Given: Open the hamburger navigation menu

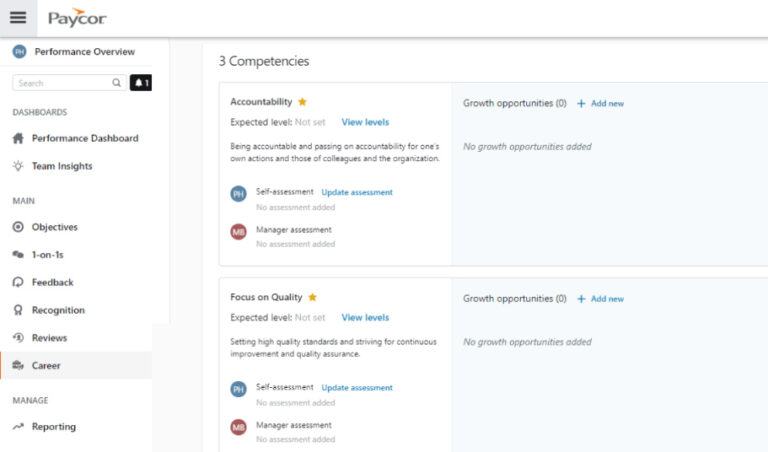Looking at the screenshot, I should (18, 18).
